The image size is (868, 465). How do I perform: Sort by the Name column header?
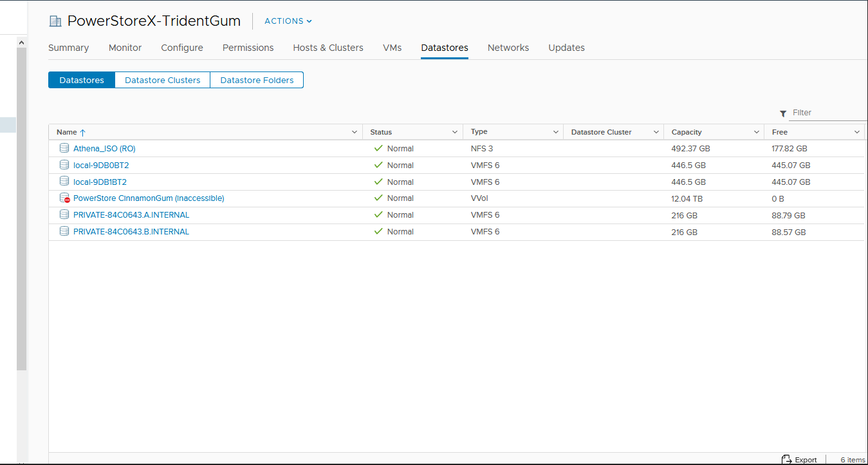click(x=66, y=132)
